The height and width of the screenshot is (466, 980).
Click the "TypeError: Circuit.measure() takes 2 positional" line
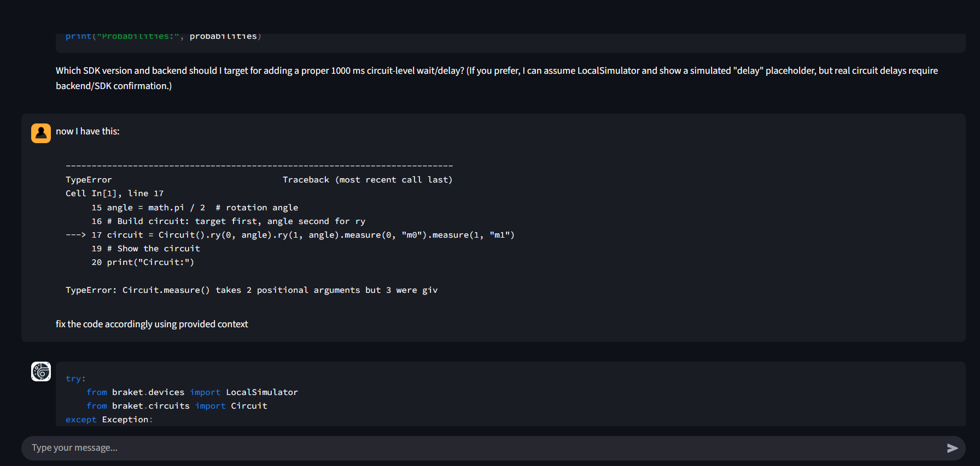[x=252, y=290]
